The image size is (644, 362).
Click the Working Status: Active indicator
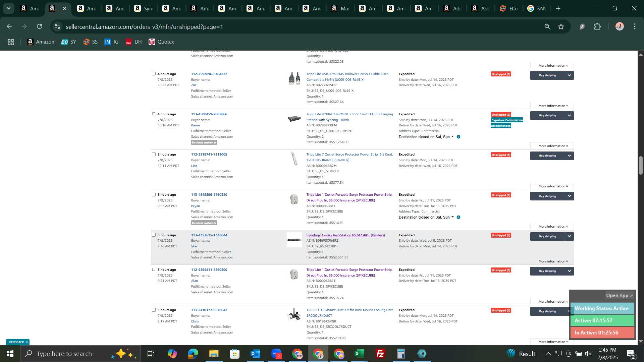(602, 308)
